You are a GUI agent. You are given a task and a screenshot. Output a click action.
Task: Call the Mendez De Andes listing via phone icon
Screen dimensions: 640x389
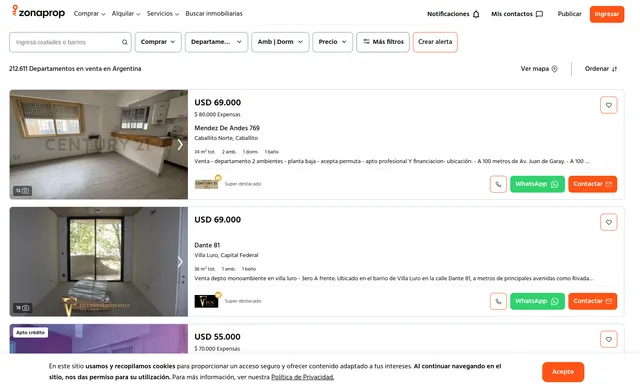(498, 184)
